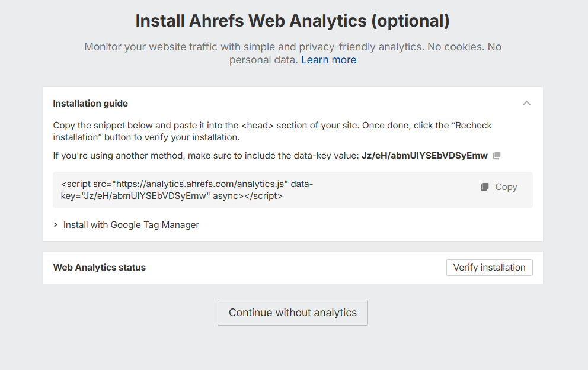Click the "Install with Google Tag Manager" text
Viewport: 588px width, 370px height.
pos(131,225)
